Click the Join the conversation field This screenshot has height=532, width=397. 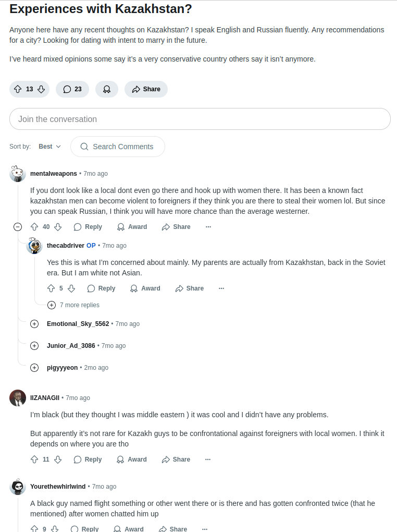tap(200, 119)
